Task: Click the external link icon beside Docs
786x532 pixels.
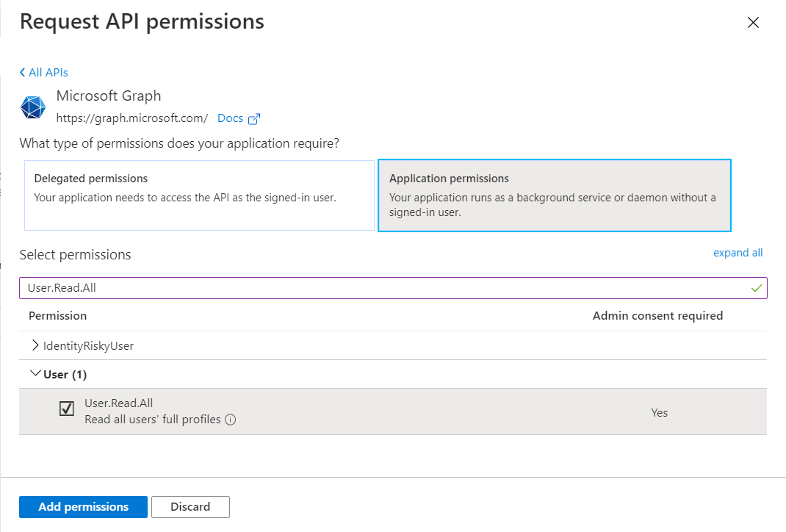Action: pos(254,118)
